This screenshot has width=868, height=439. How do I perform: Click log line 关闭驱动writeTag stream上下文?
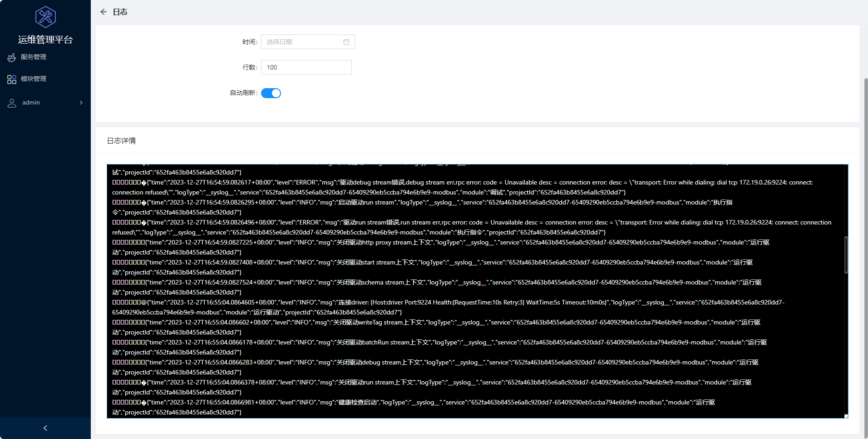436,327
